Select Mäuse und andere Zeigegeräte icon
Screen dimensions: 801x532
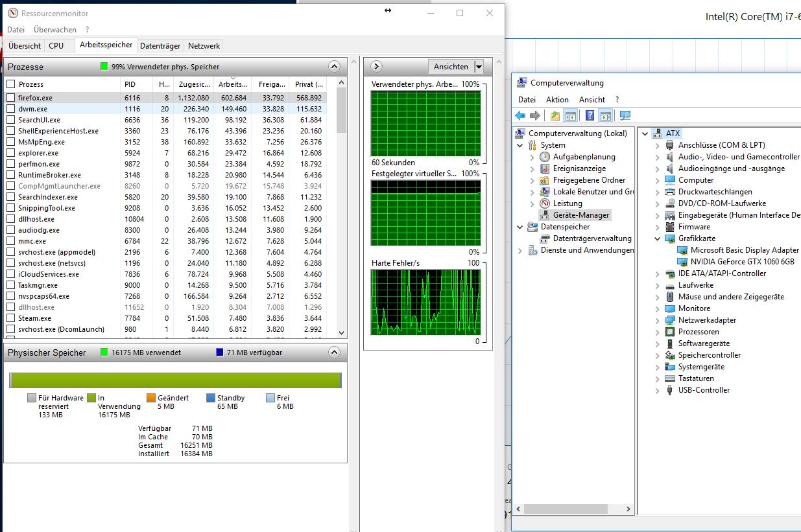[x=670, y=297]
